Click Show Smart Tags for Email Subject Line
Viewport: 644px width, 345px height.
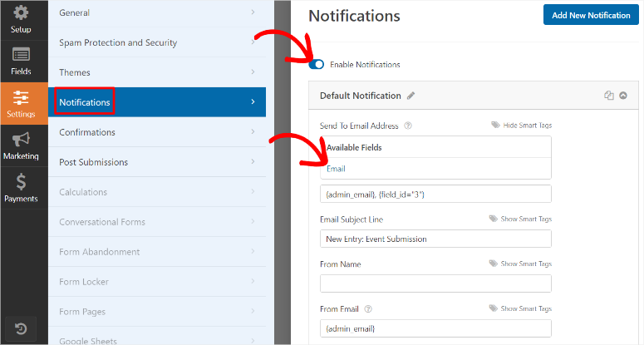pyautogui.click(x=520, y=219)
